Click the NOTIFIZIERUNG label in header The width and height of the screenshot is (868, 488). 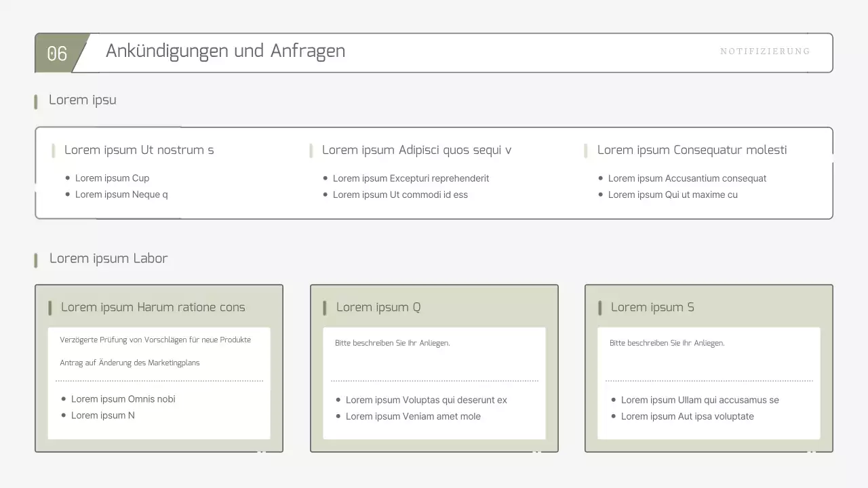[x=764, y=52]
